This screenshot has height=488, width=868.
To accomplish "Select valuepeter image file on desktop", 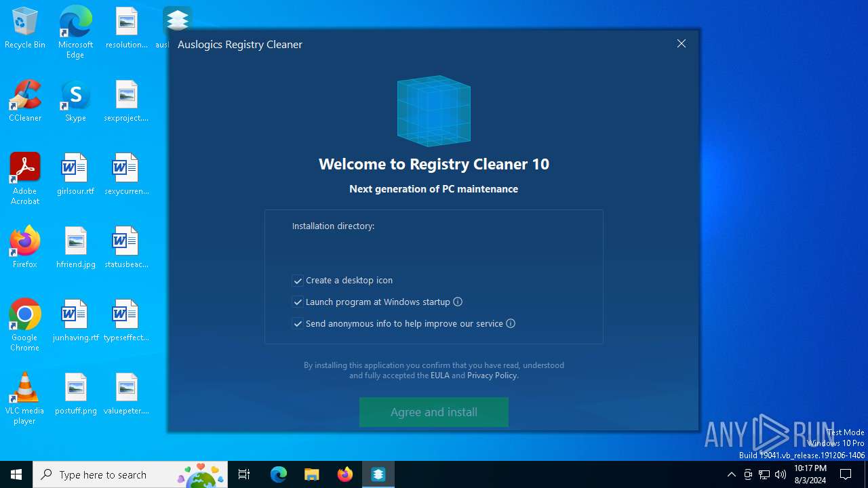I will coord(126,394).
